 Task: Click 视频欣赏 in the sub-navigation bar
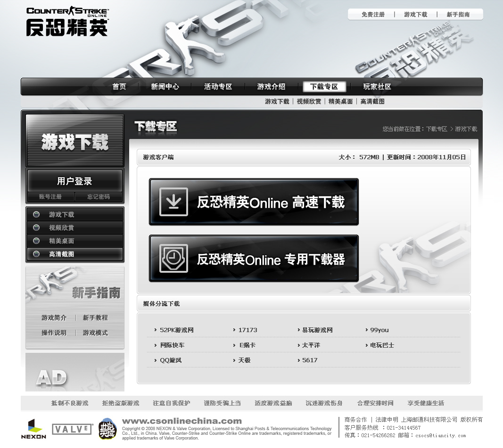coord(309,102)
